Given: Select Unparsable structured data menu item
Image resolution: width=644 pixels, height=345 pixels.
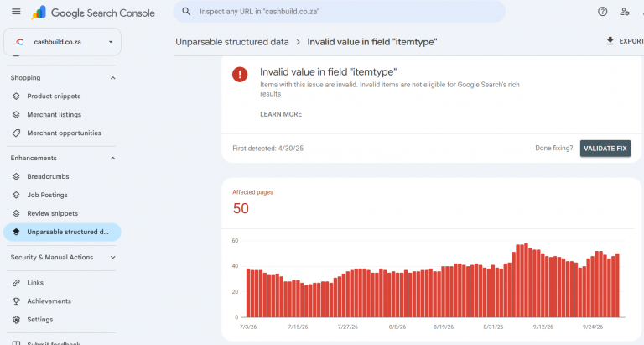Looking at the screenshot, I should (x=62, y=232).
